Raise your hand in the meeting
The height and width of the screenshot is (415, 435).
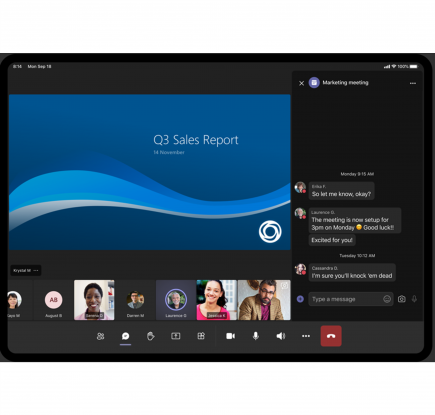pyautogui.click(x=151, y=336)
